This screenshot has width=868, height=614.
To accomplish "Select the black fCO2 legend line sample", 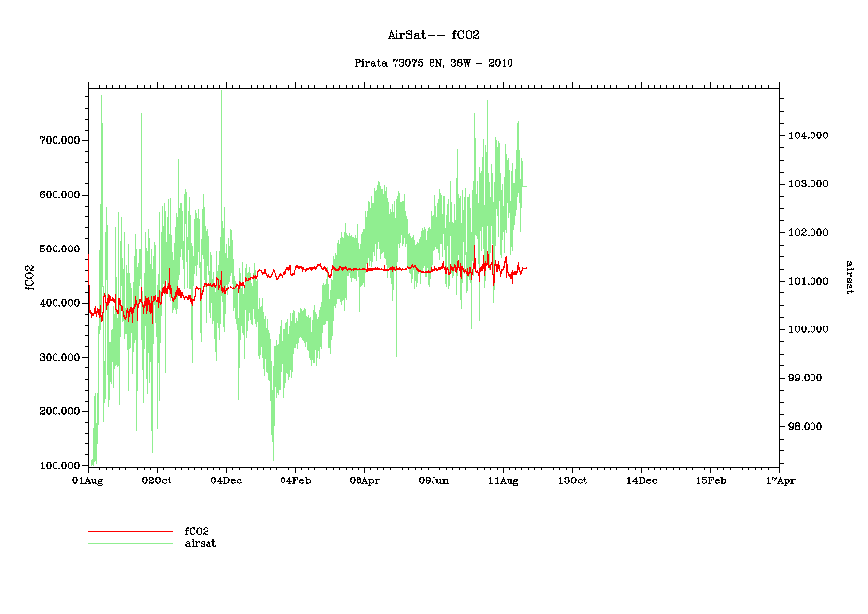I will click(130, 531).
